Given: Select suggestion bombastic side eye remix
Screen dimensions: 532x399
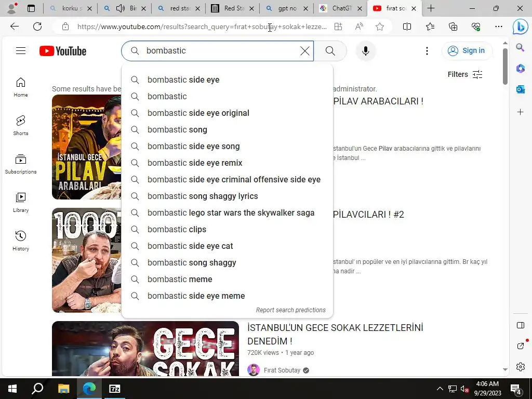Looking at the screenshot, I should pyautogui.click(x=227, y=163).
